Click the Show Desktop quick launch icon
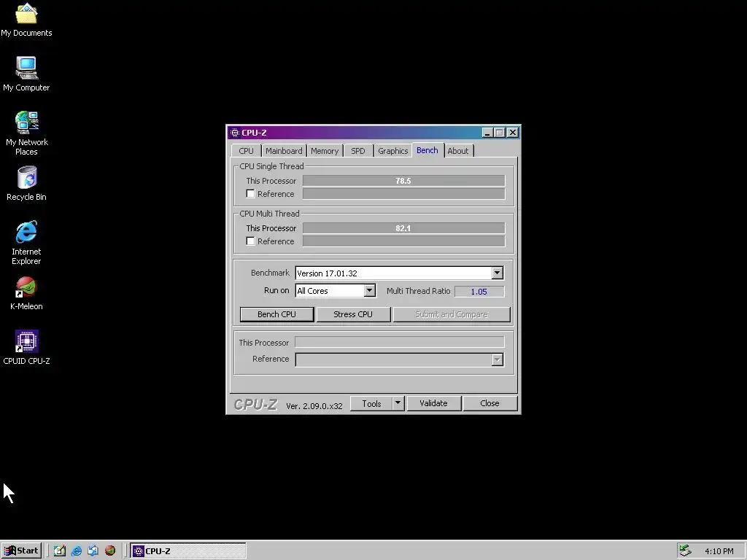747x560 pixels. (60, 551)
